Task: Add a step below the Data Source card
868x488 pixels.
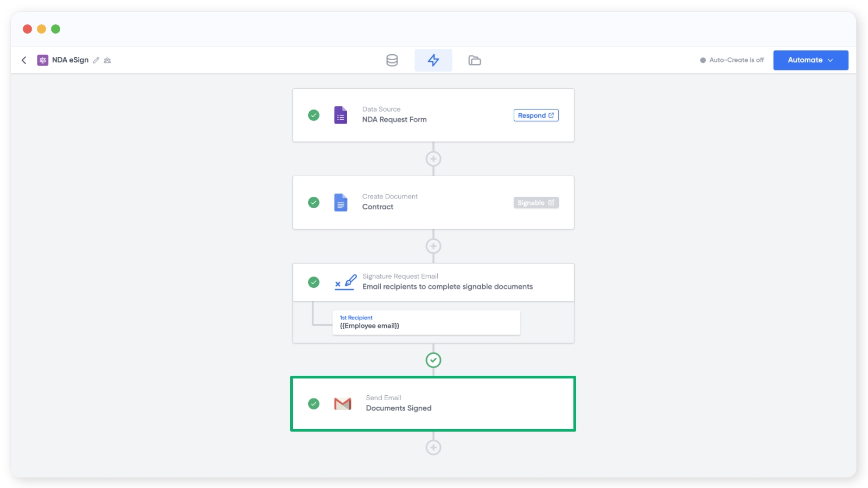Action: click(x=433, y=159)
